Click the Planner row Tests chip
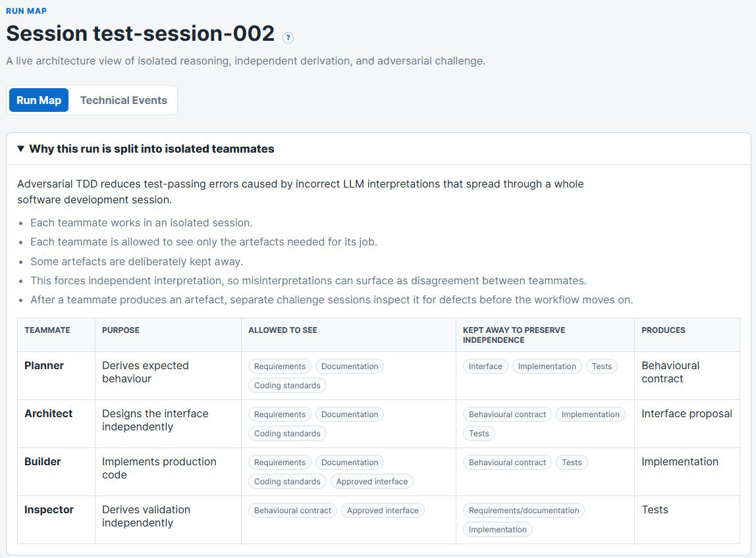 pos(602,367)
